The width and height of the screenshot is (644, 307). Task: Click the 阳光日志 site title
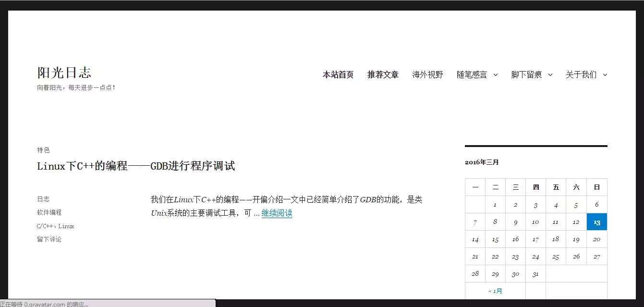click(x=64, y=73)
